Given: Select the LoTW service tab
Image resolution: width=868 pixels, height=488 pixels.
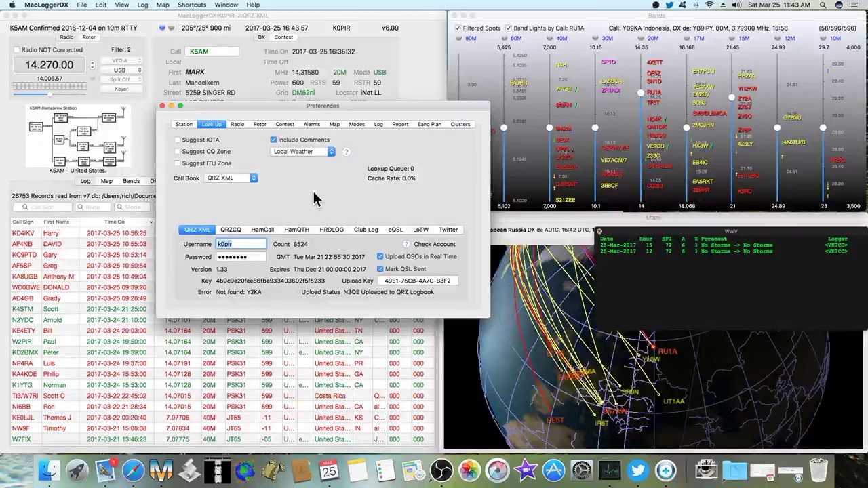Looking at the screenshot, I should point(420,230).
